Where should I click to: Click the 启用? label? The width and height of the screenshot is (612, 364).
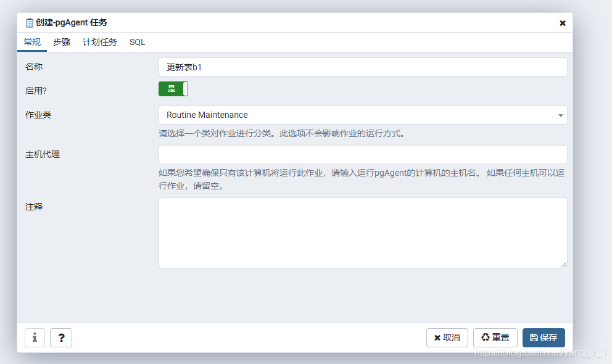36,91
